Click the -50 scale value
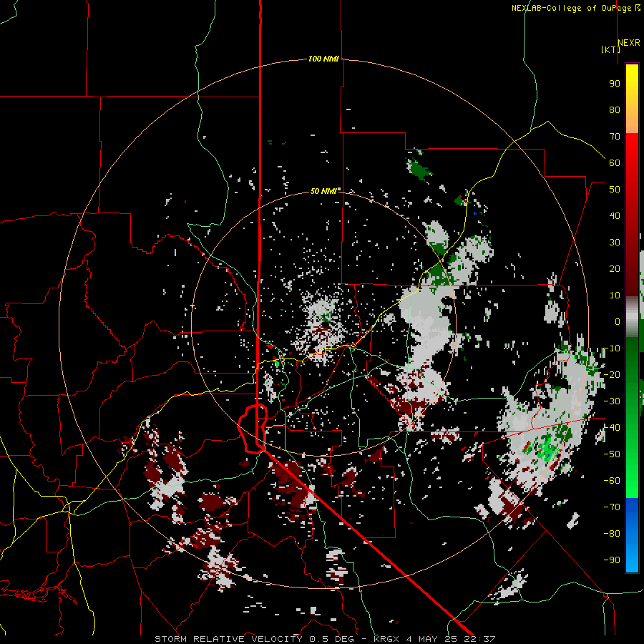This screenshot has width=644, height=644. (612, 454)
